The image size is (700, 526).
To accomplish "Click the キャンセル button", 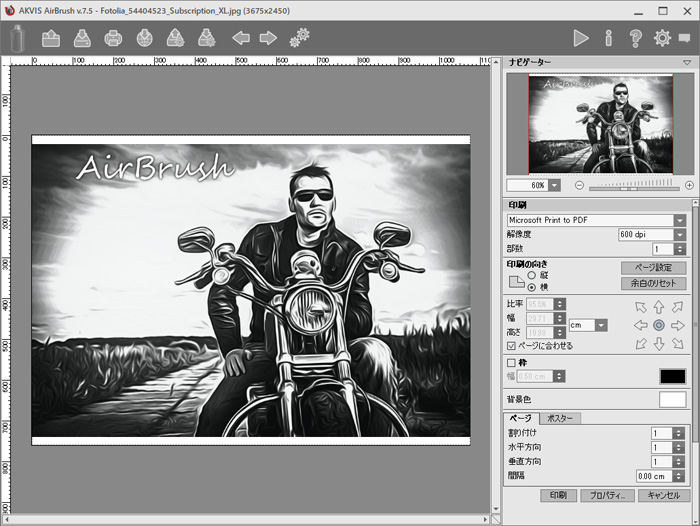I will (664, 495).
